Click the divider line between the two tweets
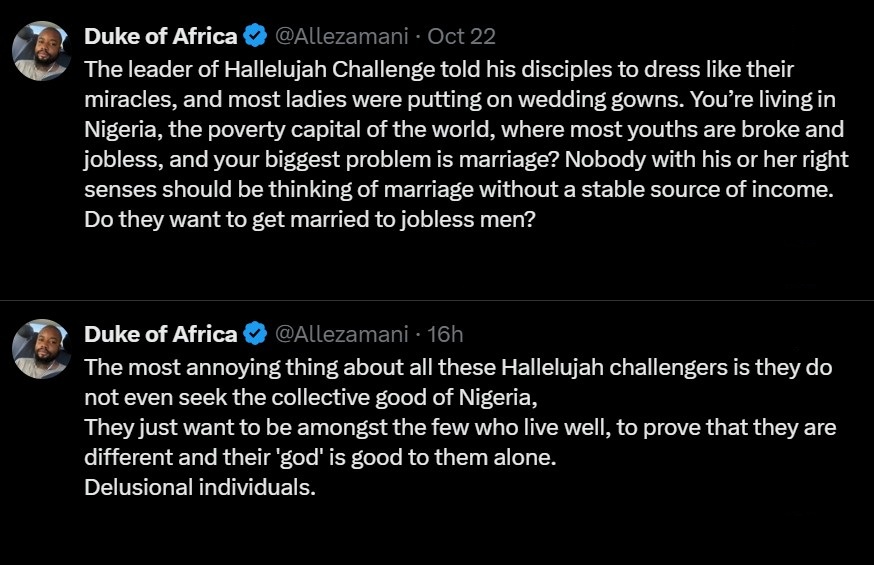The height and width of the screenshot is (565, 874). [x=437, y=300]
